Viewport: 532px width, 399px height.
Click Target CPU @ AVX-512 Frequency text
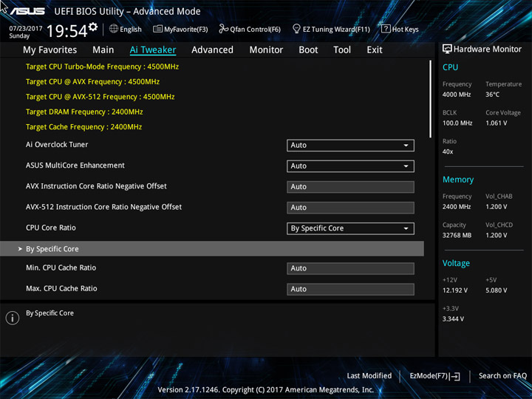click(x=100, y=97)
